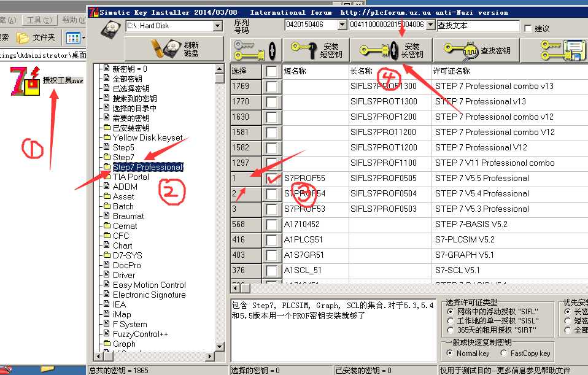Screen dimensions: 588x375
Task: Click 安装长密钥 install long key button
Action: point(391,50)
